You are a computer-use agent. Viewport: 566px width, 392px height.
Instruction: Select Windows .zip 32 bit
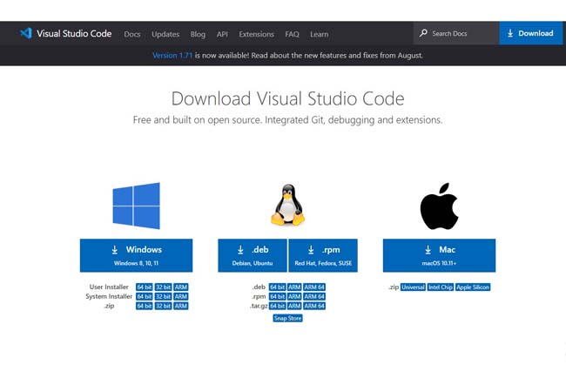pyautogui.click(x=163, y=306)
